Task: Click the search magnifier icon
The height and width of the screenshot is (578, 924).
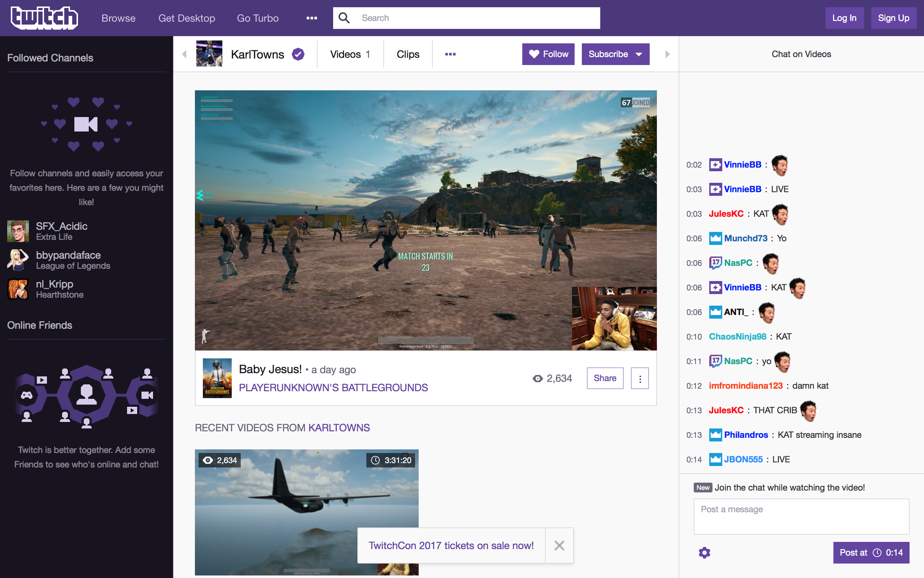Action: click(344, 18)
